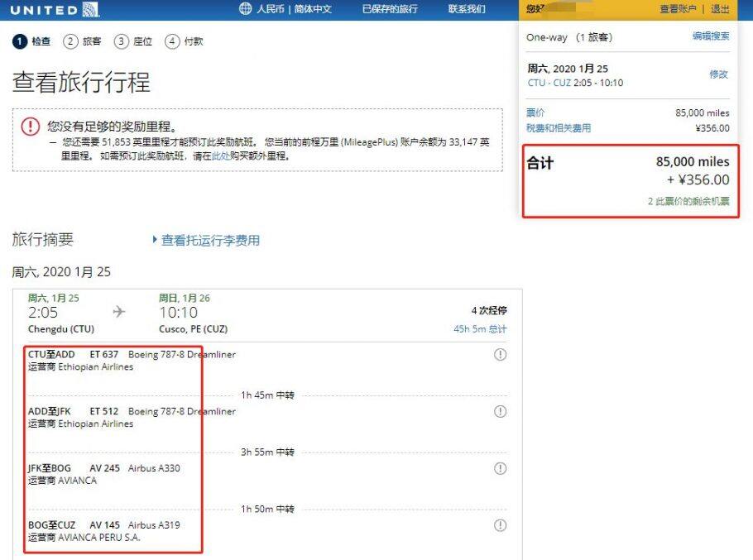
Task: Click the info icon for BOG至CUZ AV 145
Action: point(500,525)
